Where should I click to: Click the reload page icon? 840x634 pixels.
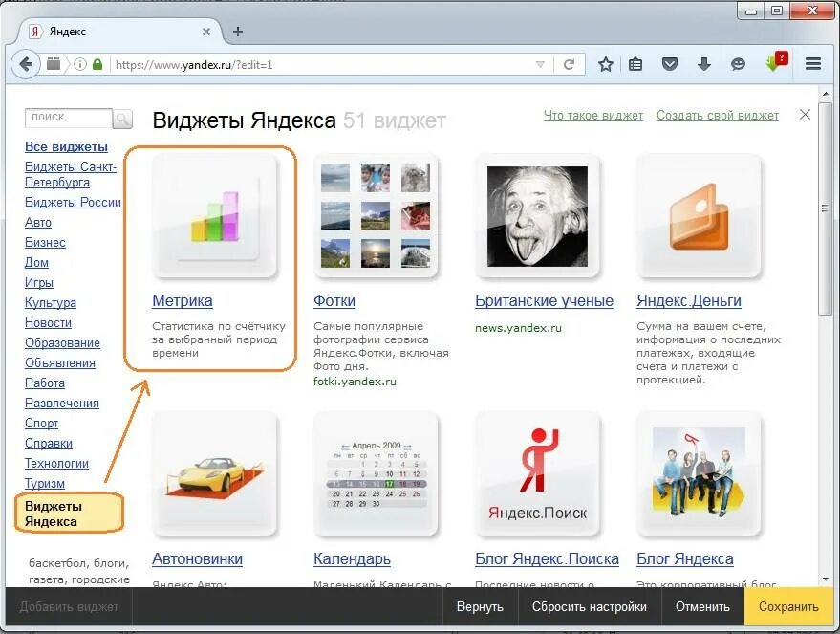569,65
